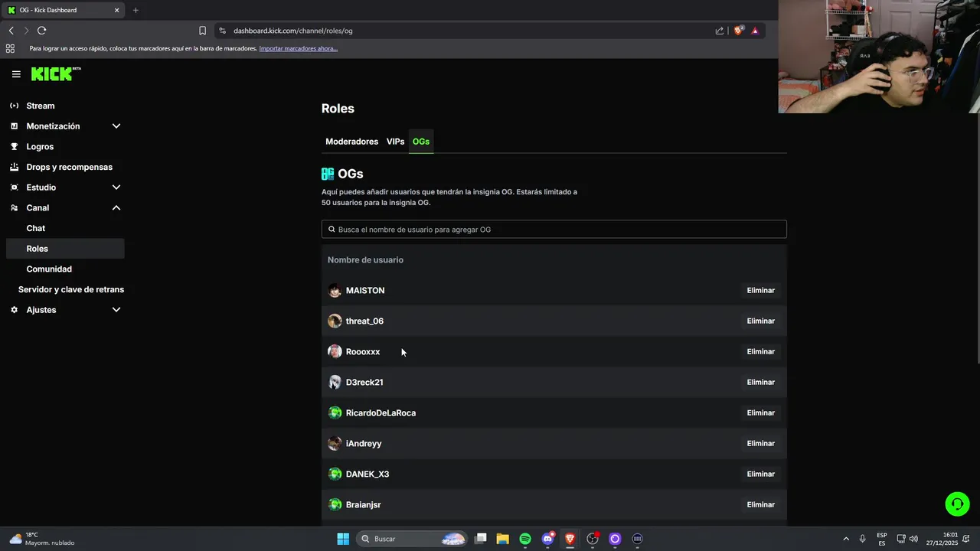The width and height of the screenshot is (980, 551).
Task: Open Task View on the taskbar
Action: [x=481, y=539]
